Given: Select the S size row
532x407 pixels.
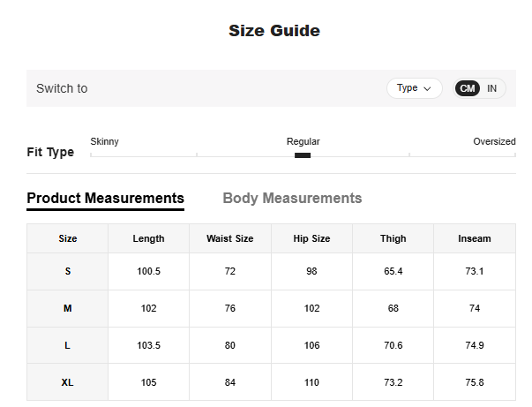Looking at the screenshot, I should [x=68, y=271].
